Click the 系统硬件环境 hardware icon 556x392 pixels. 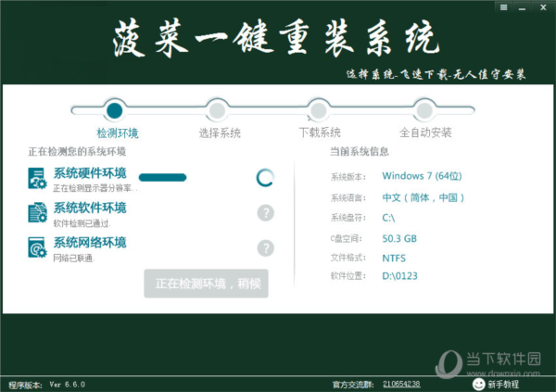37,179
